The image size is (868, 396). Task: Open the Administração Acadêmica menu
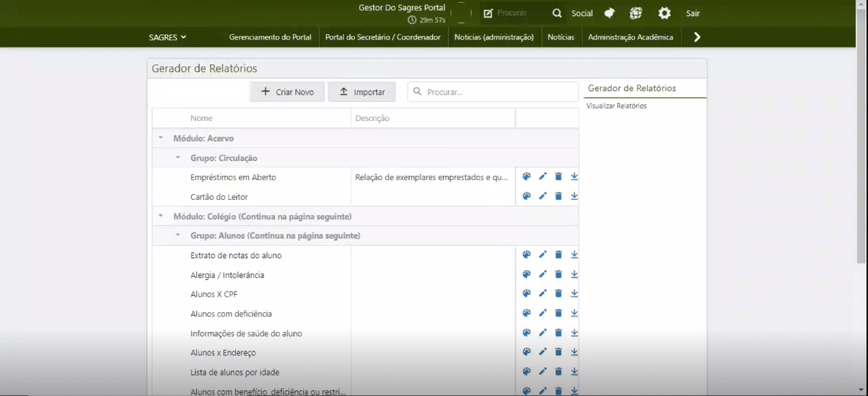tap(630, 37)
